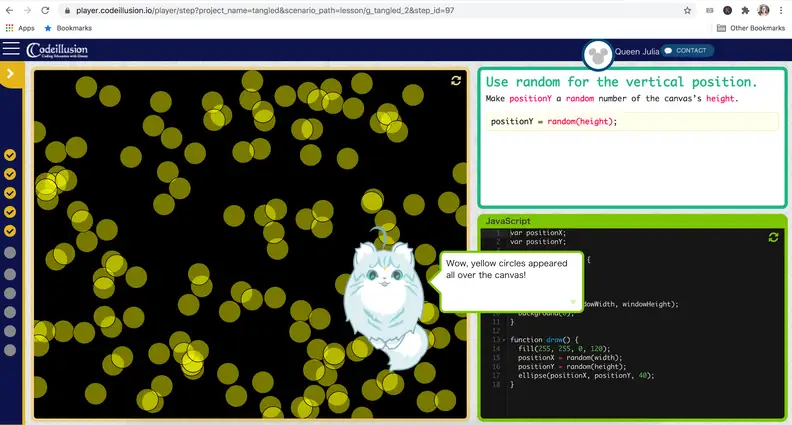
Task: Click code line ellipse(positionX, positionY, 40);
Action: (586, 376)
